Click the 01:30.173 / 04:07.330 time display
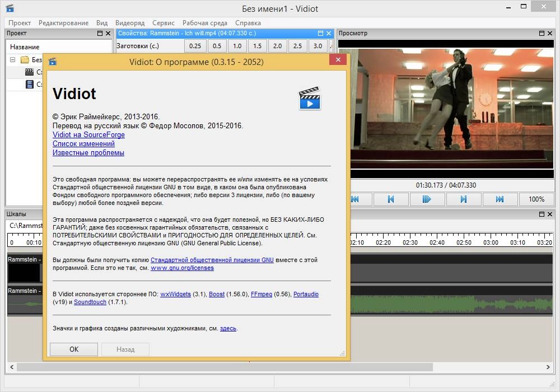 pos(446,185)
